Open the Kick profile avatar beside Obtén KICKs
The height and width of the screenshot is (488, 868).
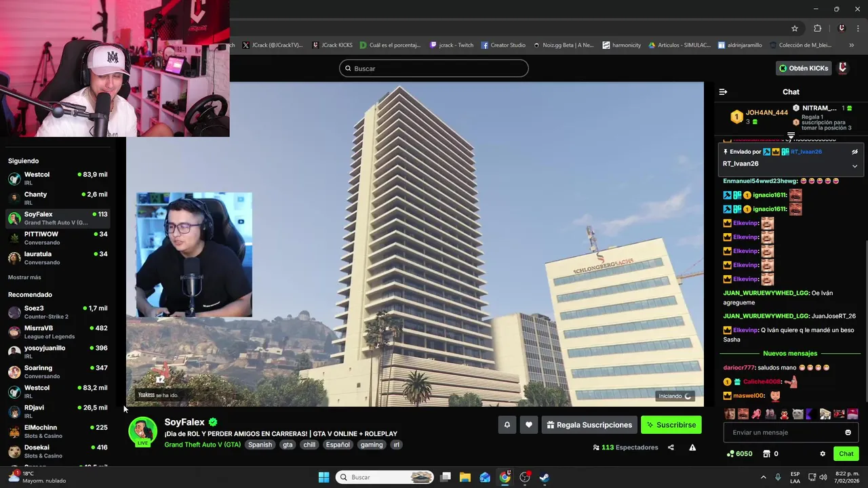[x=843, y=68]
